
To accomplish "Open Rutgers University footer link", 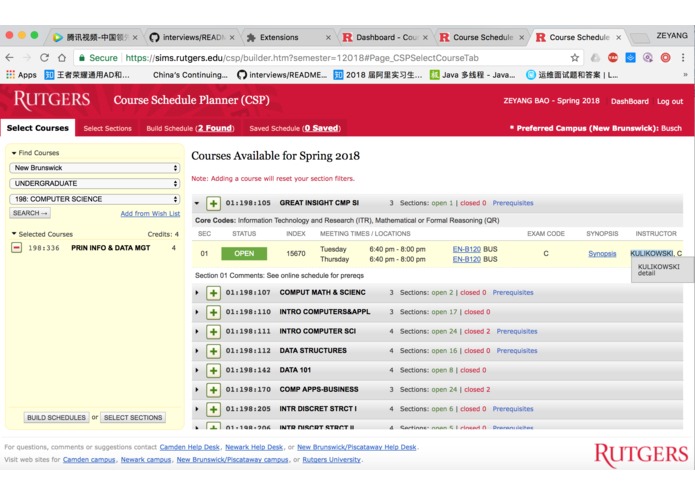I will 332,460.
